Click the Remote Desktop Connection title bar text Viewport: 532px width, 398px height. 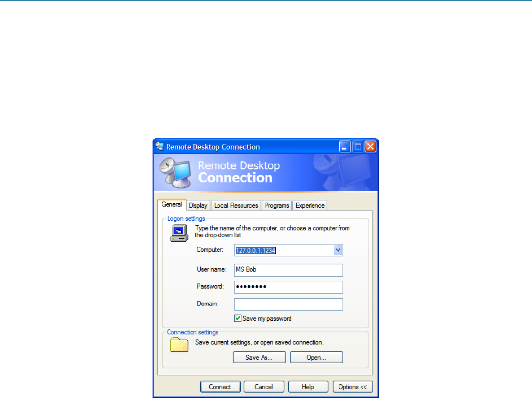point(213,147)
